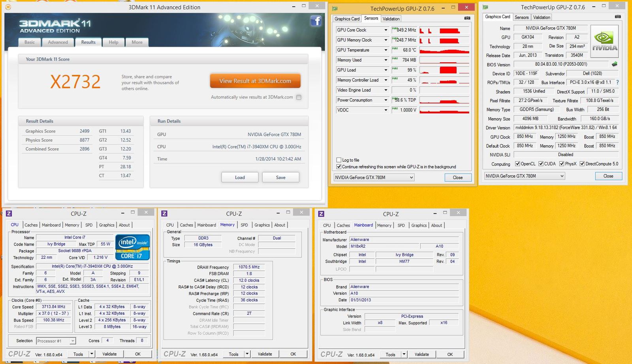Click the Core Speed value 3713.84 MHz
Viewport: 632px width, 364px height.
(x=53, y=307)
